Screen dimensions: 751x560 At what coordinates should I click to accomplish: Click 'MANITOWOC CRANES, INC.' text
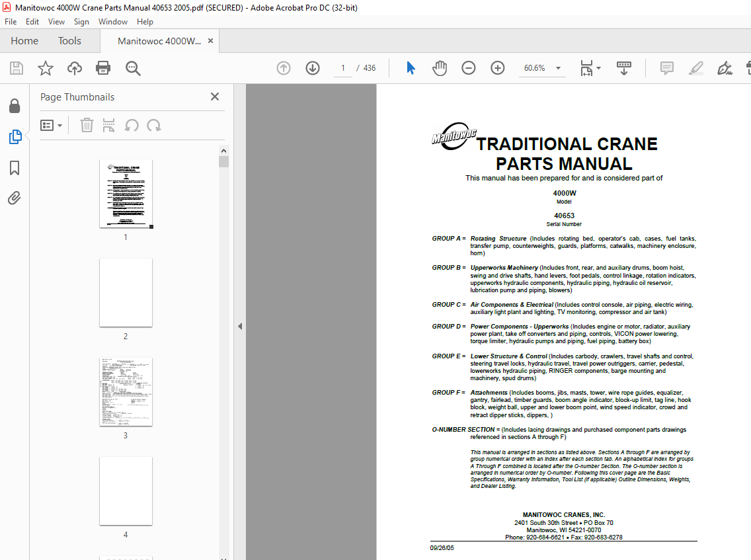pos(564,514)
